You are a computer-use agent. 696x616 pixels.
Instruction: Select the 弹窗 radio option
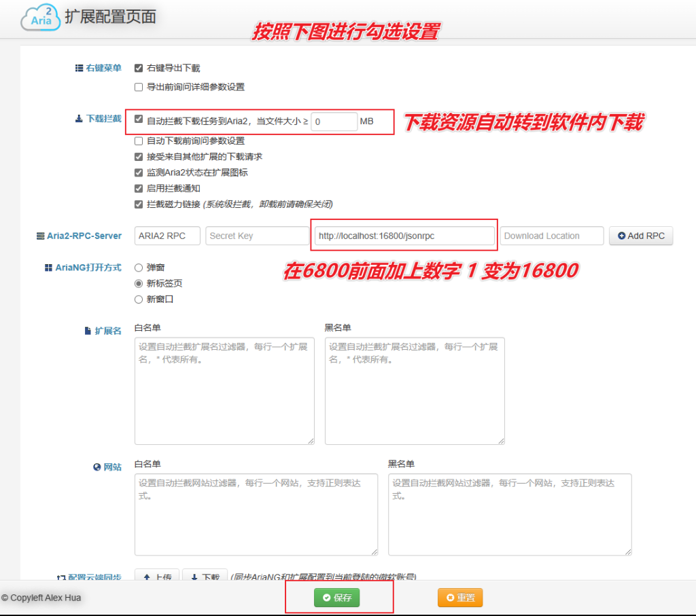click(138, 268)
